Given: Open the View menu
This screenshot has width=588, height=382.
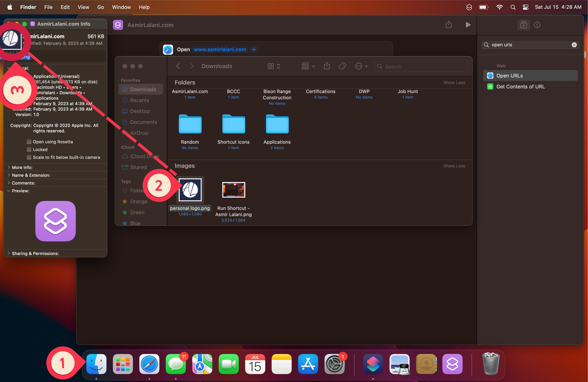Looking at the screenshot, I should (x=83, y=7).
